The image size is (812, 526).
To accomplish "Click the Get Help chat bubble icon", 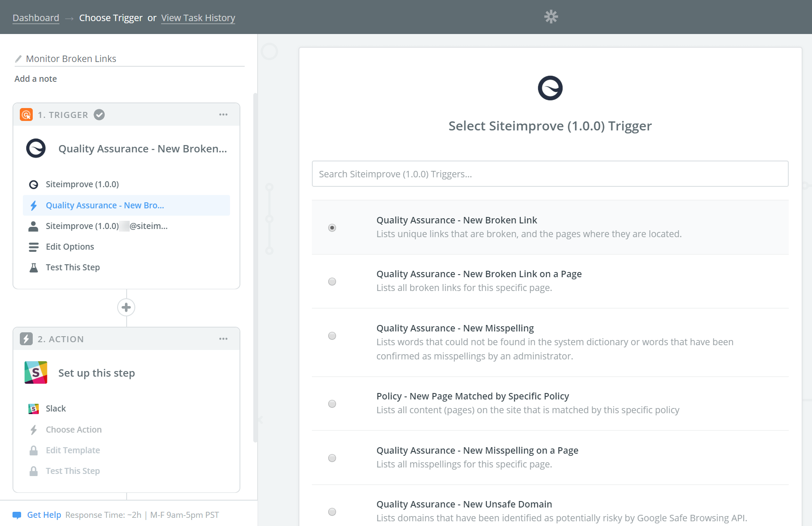I will (x=17, y=515).
